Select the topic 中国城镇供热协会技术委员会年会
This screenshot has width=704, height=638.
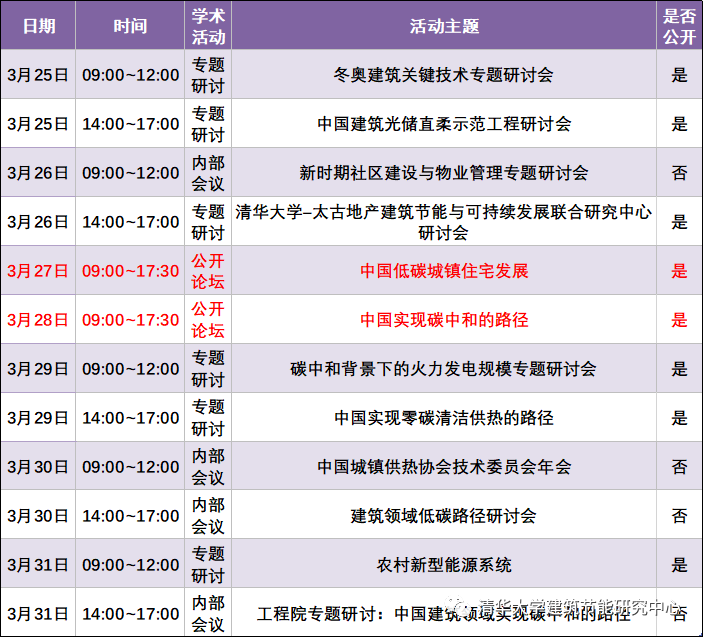[x=444, y=466]
